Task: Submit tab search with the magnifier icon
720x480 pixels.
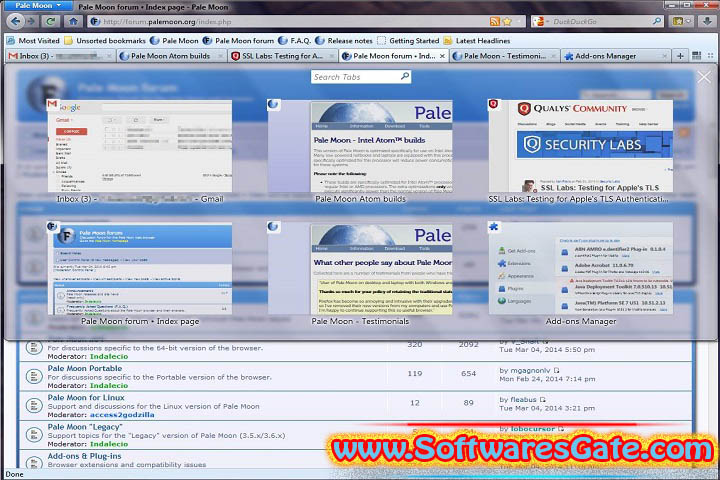Action: [x=405, y=76]
